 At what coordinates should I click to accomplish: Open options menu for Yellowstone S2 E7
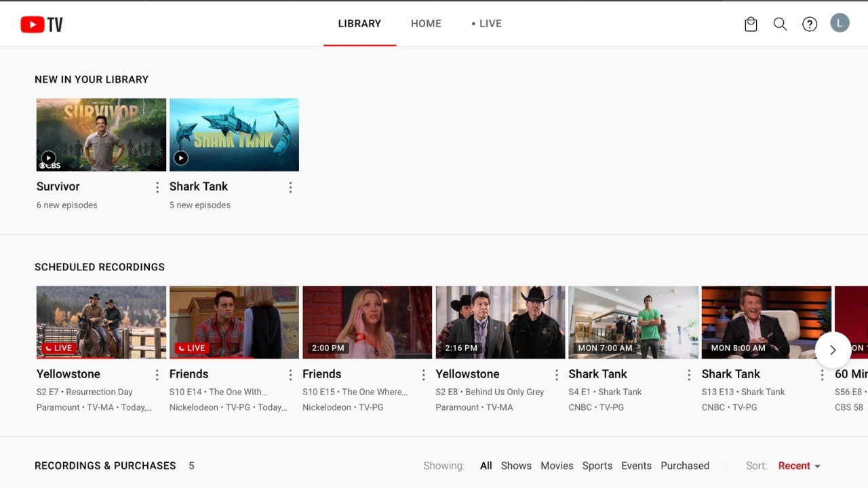[157, 374]
